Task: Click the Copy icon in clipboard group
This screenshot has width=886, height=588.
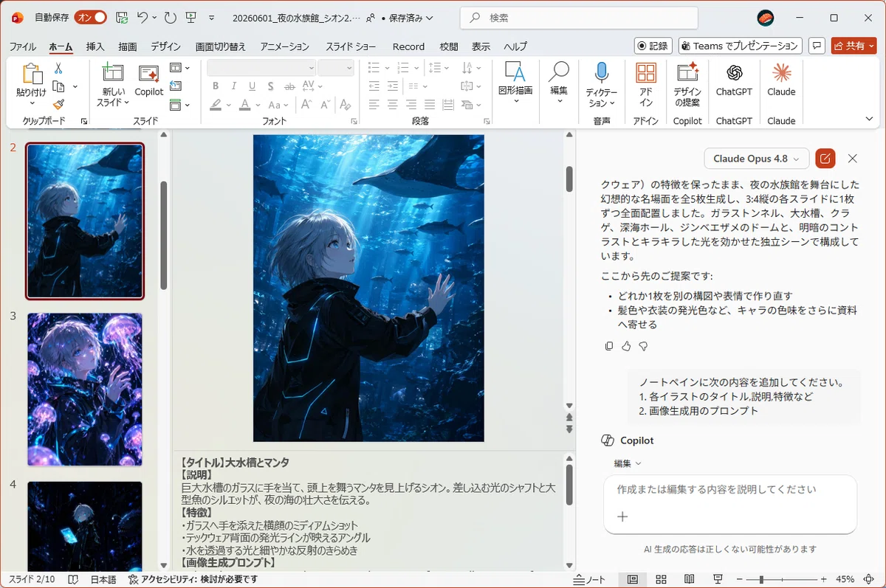Action: pos(58,86)
